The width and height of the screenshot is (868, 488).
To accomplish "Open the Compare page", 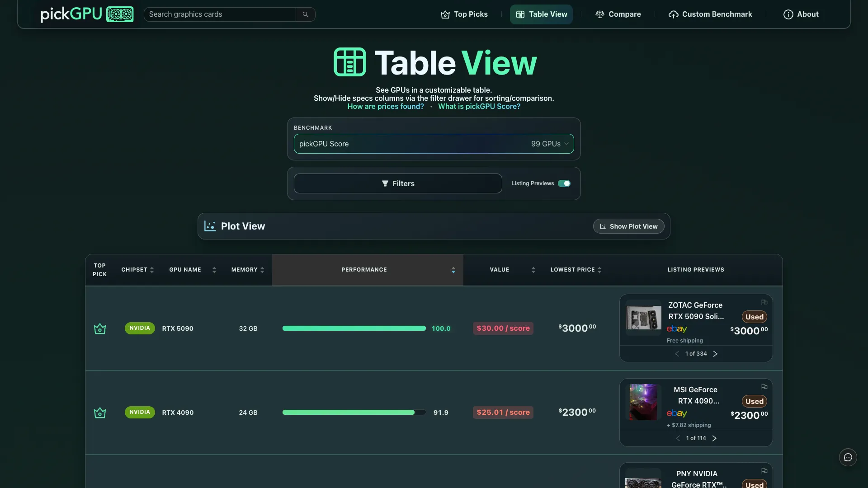I will (x=618, y=14).
